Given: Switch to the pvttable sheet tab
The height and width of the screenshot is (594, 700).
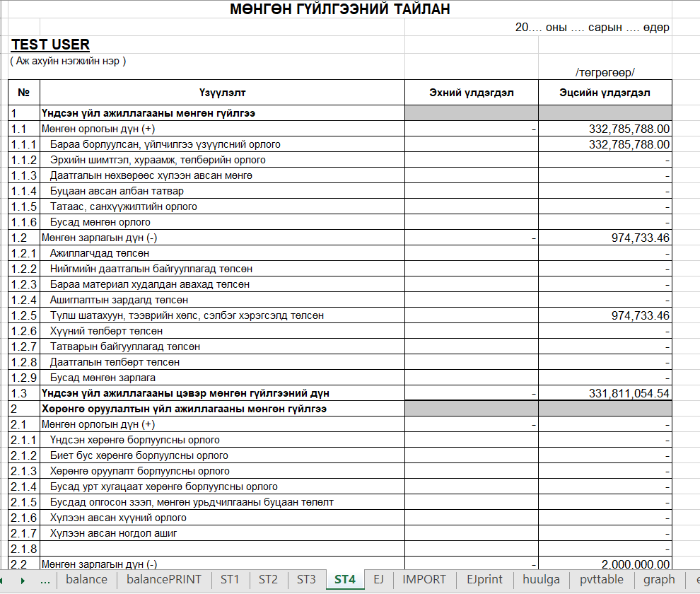Looking at the screenshot, I should [x=602, y=579].
